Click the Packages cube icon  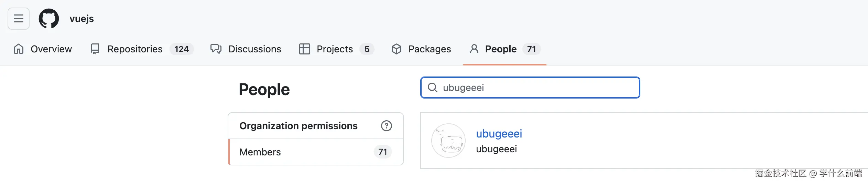397,49
